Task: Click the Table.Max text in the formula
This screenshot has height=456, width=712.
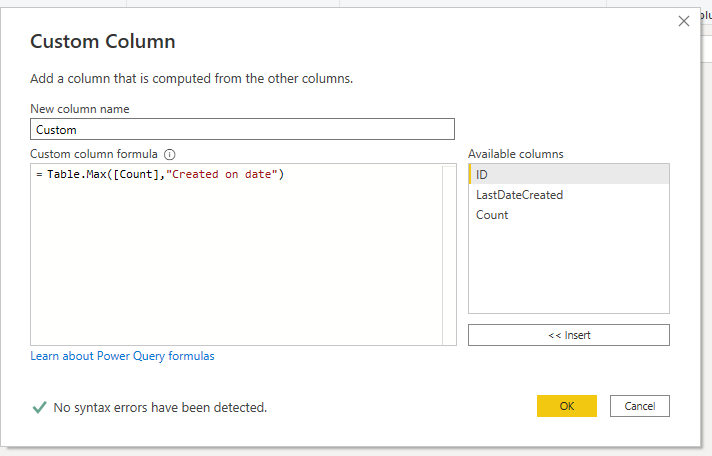Action: click(x=77, y=174)
